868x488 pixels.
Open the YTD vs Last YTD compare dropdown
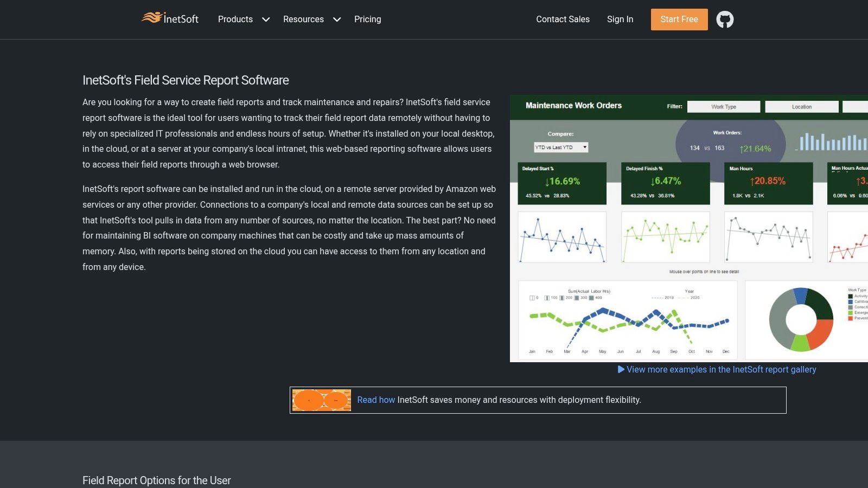click(561, 147)
